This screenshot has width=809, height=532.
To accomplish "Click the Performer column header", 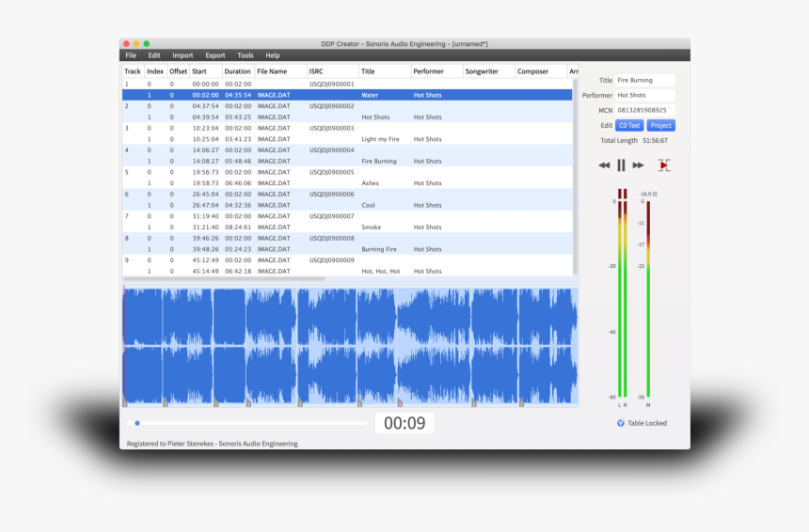I will click(x=437, y=71).
